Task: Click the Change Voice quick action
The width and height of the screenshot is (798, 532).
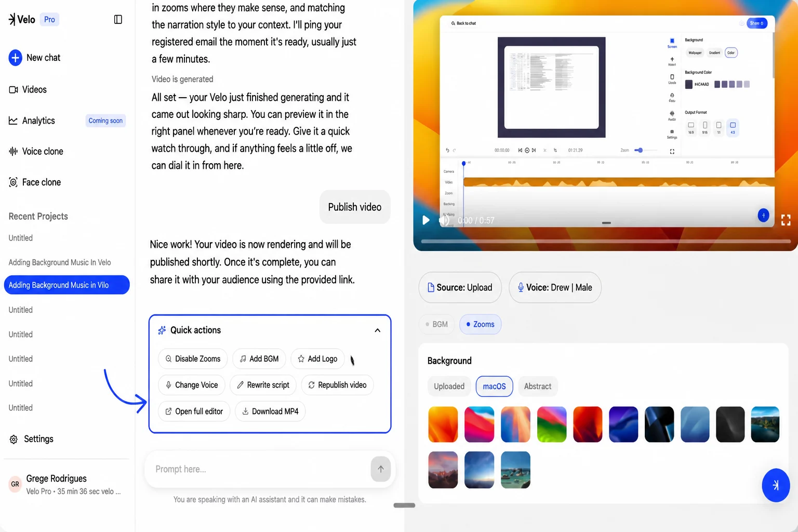Action: (192, 385)
